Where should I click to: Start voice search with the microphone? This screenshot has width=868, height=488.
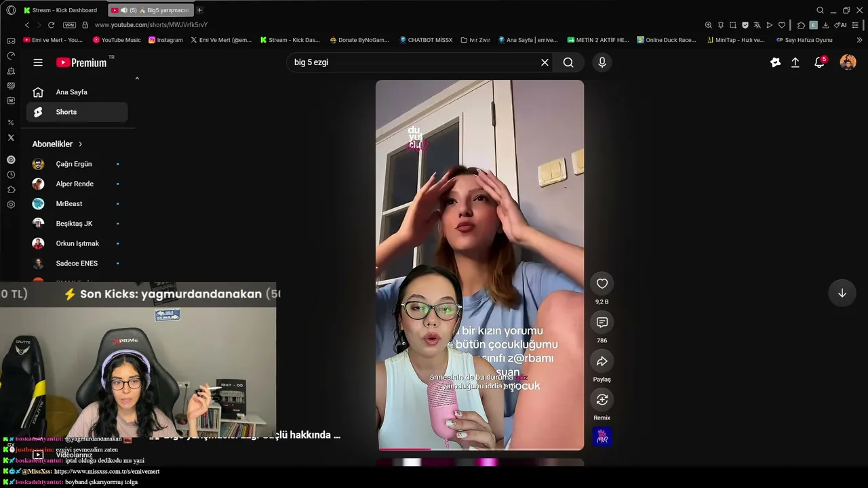pos(602,62)
